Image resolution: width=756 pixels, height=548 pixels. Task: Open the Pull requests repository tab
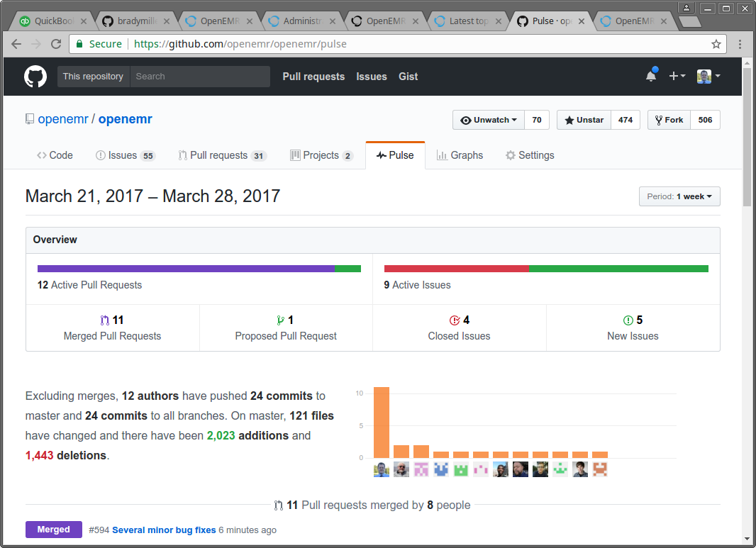[222, 155]
